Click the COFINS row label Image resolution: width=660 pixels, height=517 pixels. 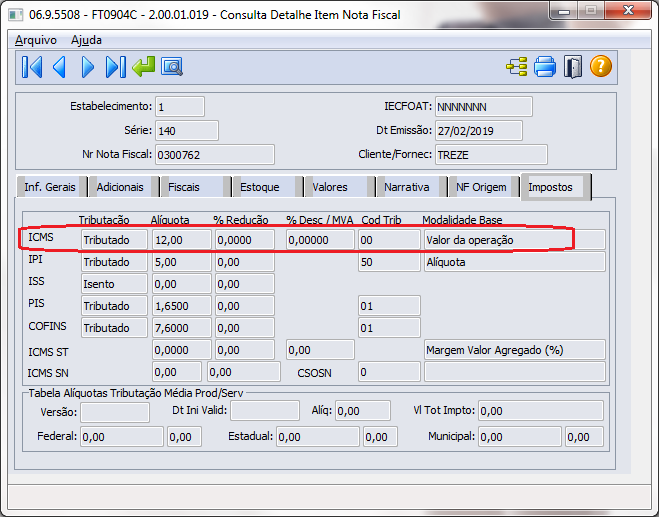tap(47, 326)
